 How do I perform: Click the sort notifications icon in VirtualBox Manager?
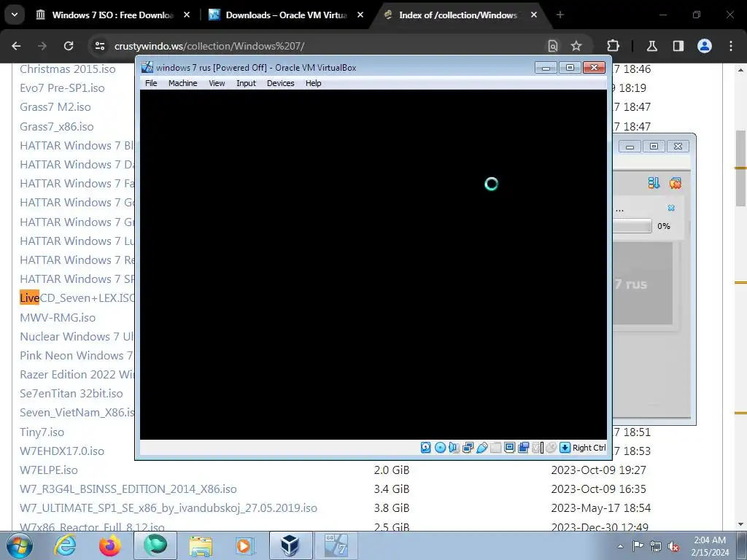[x=654, y=183]
